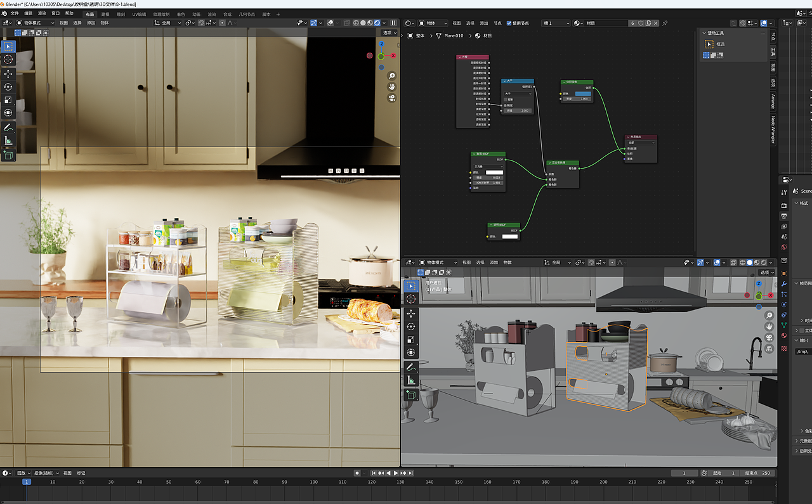
Task: Open the 大于 operation dropdown in the math node
Action: [518, 93]
